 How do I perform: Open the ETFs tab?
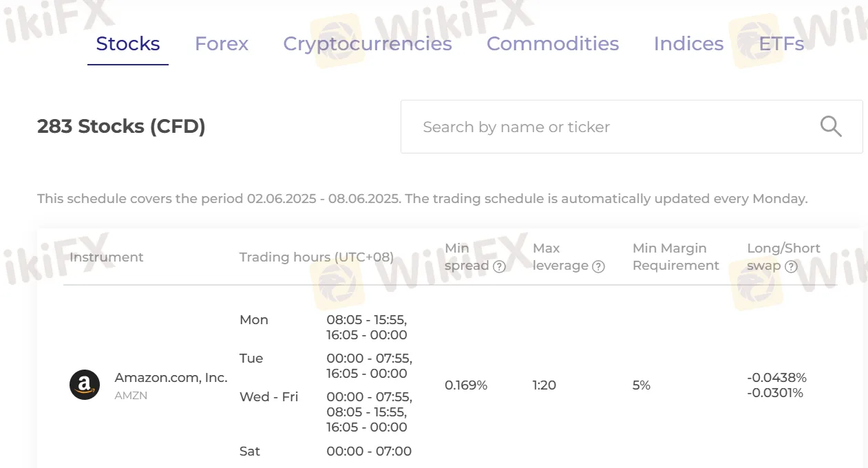click(781, 44)
